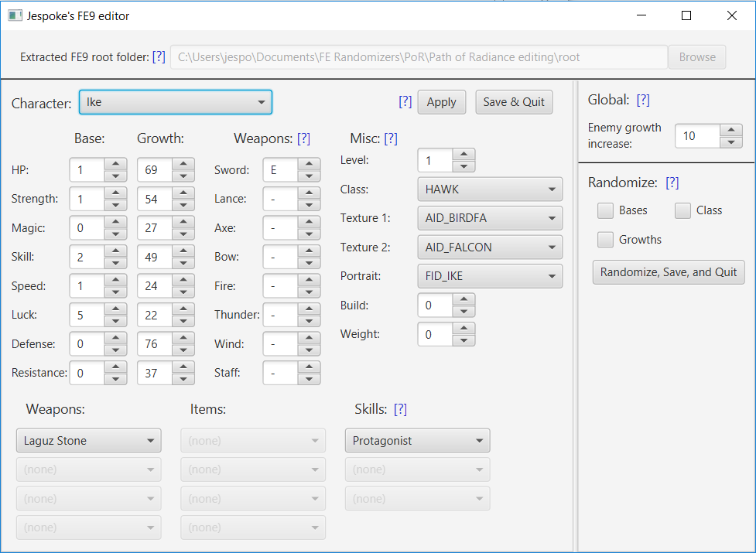Tick the Growths randomize checkbox
Screen dimensions: 756x553
pyautogui.click(x=605, y=240)
